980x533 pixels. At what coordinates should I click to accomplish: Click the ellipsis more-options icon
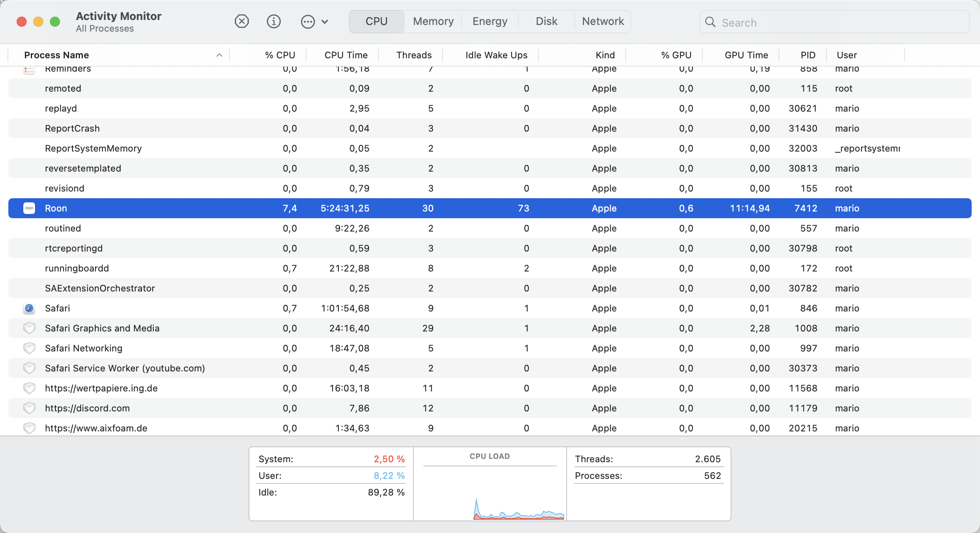(x=308, y=22)
